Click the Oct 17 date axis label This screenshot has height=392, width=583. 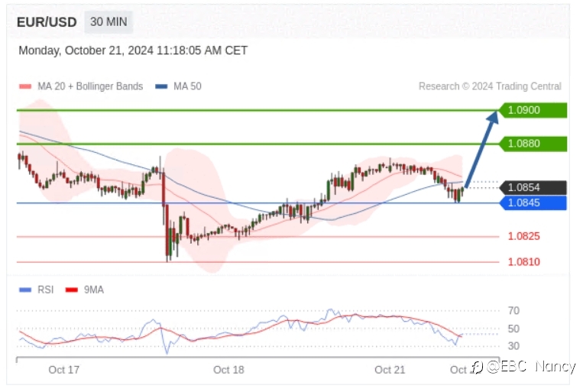pos(64,370)
